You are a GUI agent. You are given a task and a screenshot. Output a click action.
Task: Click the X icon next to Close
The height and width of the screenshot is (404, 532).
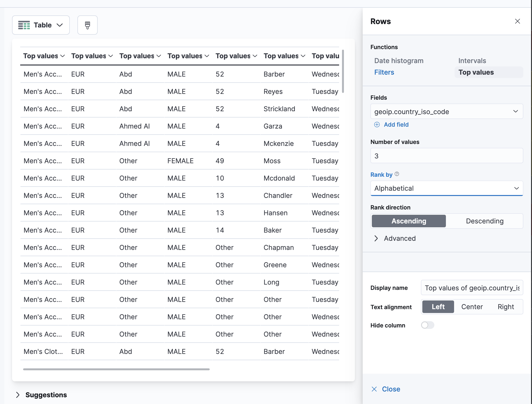pos(374,389)
